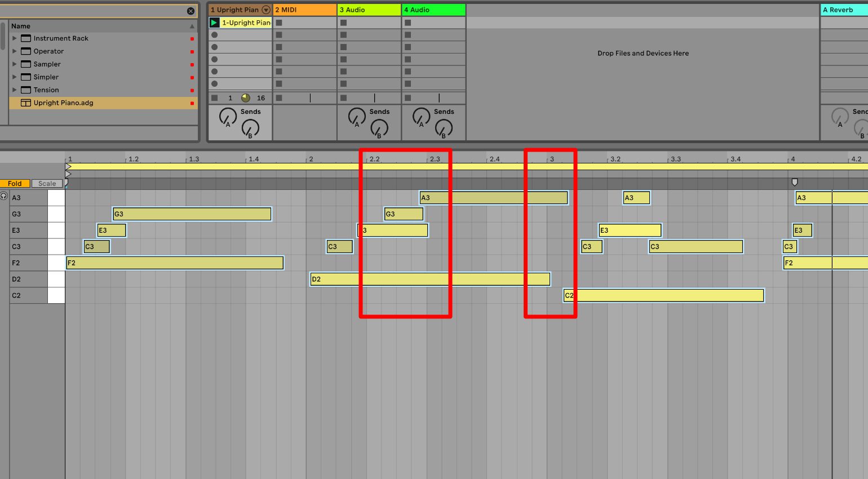Launch the 1-Upright Piano clip play triangle

[214, 23]
